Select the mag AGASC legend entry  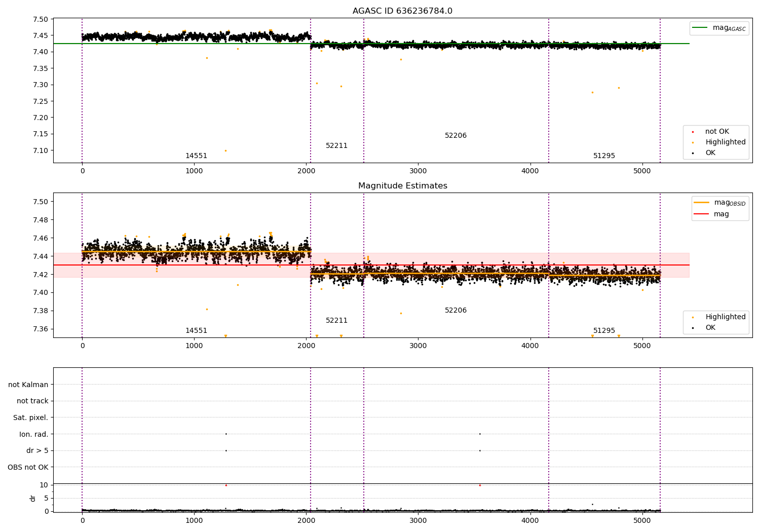coord(719,28)
